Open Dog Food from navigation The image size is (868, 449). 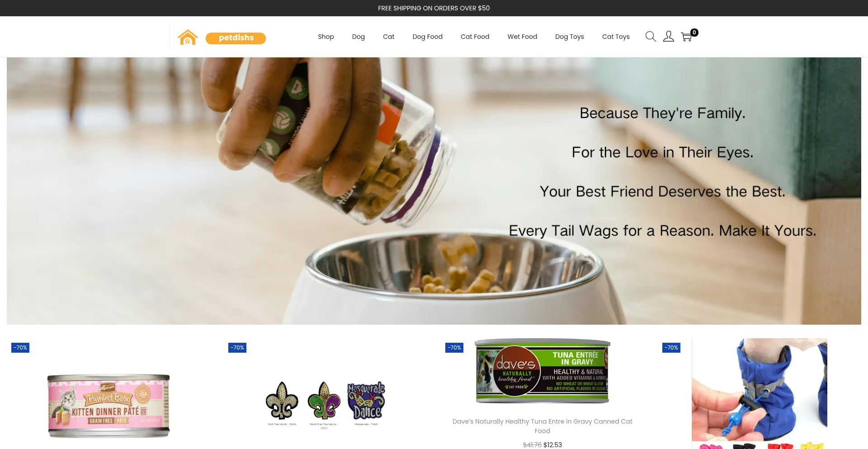click(x=428, y=37)
